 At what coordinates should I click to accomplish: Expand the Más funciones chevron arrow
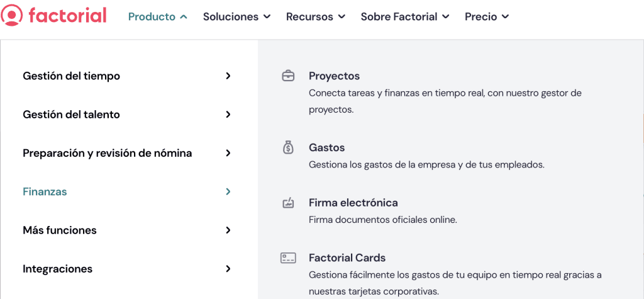(228, 230)
